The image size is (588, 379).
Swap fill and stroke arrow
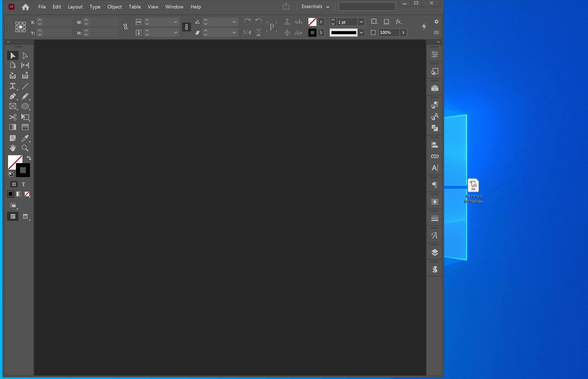29,158
